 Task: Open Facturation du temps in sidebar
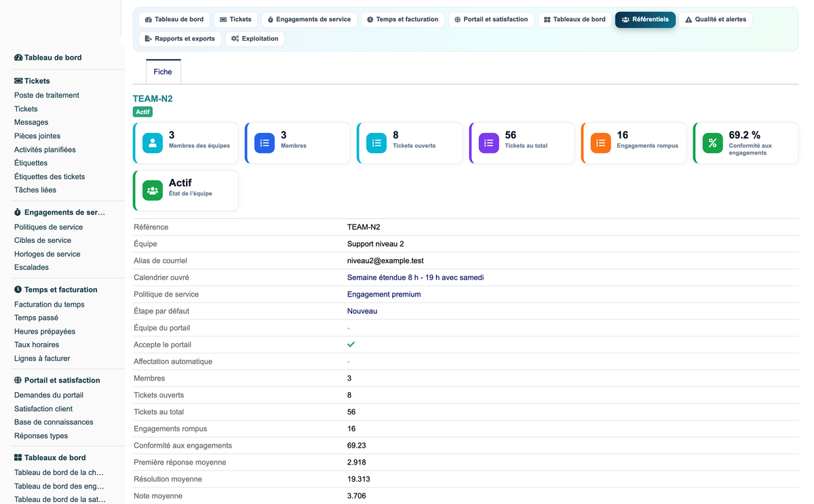tap(50, 305)
